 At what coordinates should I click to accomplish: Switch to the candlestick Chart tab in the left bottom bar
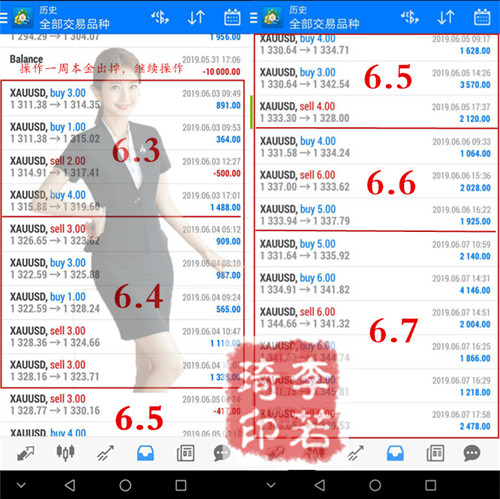(65, 453)
